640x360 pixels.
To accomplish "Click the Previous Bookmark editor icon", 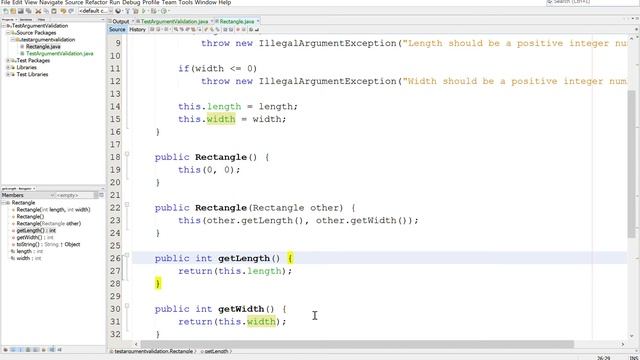I will 206,29.
